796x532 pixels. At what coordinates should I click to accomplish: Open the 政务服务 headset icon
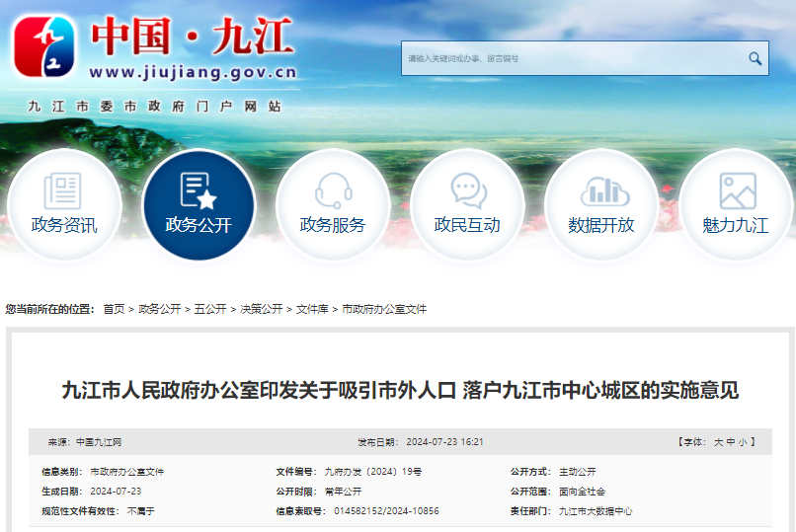coord(333,191)
